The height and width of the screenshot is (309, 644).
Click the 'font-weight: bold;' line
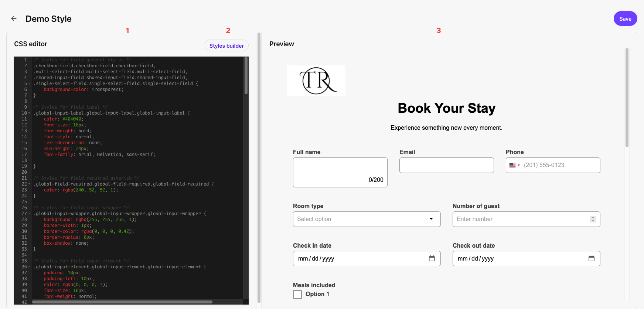coord(68,131)
